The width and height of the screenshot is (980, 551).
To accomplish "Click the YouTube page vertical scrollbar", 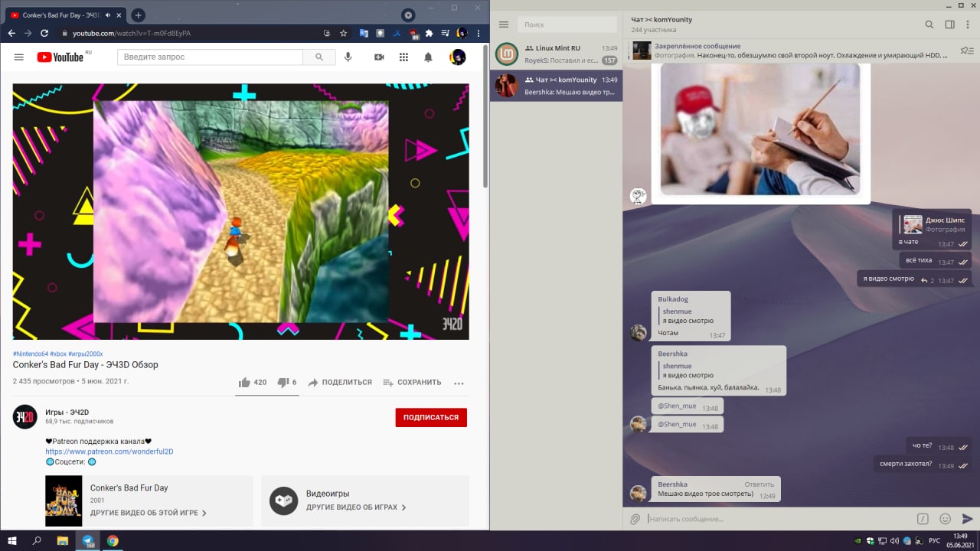I will tap(485, 116).
